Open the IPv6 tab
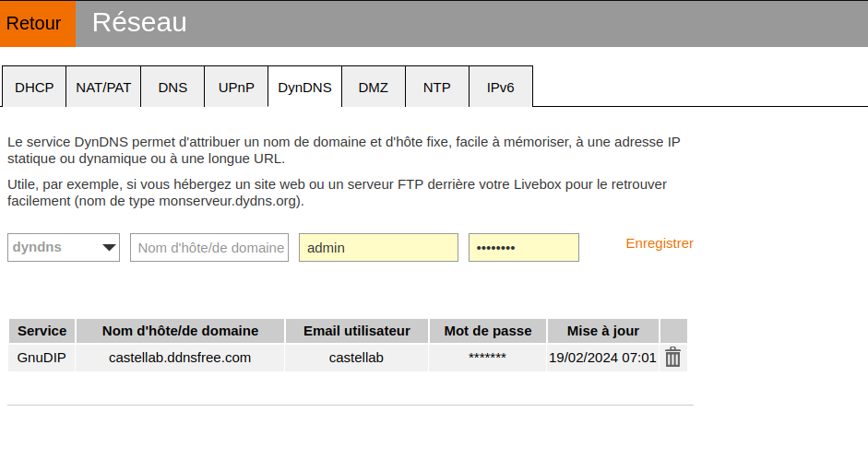Screen dimensions: 868x459 click(501, 88)
